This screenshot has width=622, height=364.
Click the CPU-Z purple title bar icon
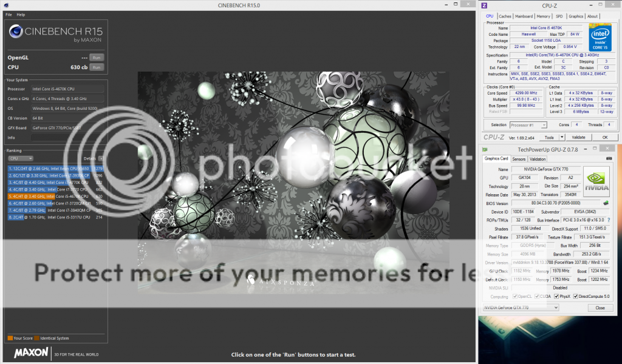[x=485, y=6]
